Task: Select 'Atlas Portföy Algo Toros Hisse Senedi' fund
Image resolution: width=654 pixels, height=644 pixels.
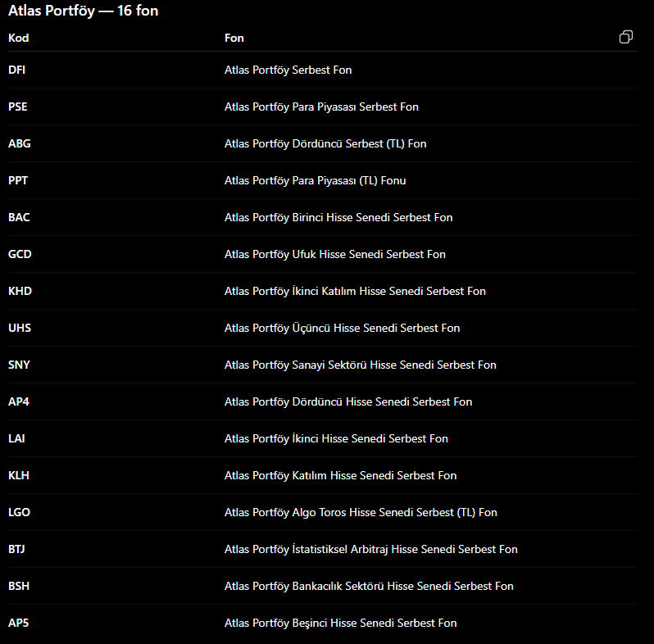Action: tap(361, 513)
